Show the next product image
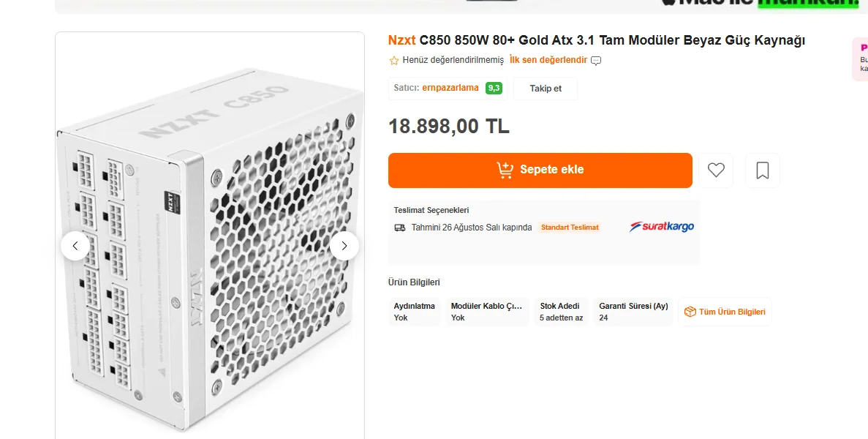Viewport: 868px width, 439px height. (344, 246)
